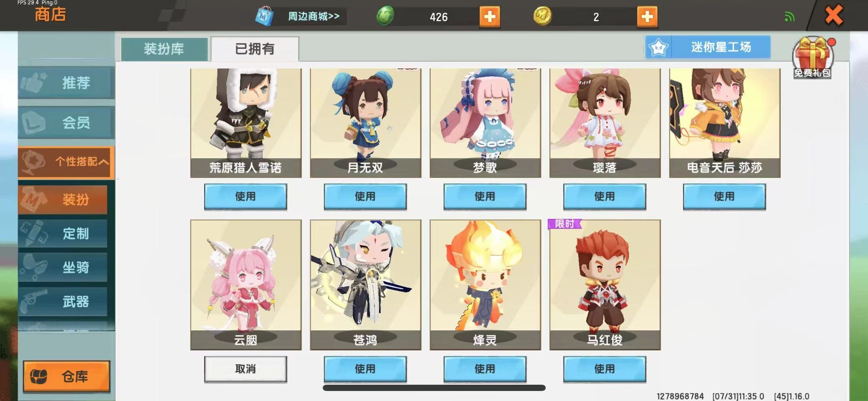Screen dimensions: 868x401
Task: Open the 会员 membership menu
Action: tap(66, 122)
